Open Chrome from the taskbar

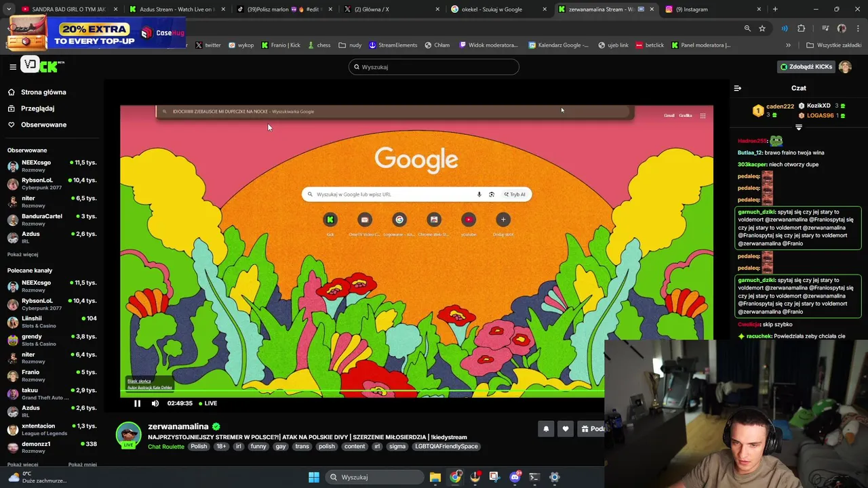(x=455, y=477)
